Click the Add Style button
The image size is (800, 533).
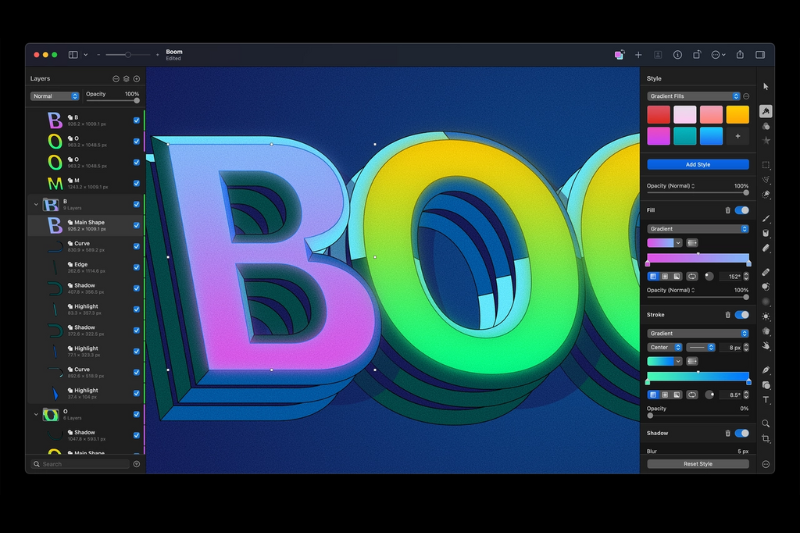[x=697, y=164]
